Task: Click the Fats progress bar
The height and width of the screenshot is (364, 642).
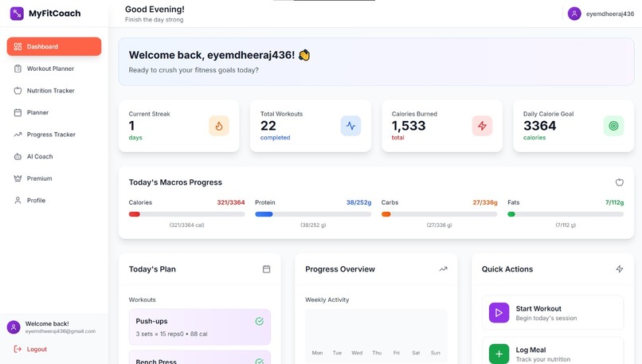Action: 566,214
